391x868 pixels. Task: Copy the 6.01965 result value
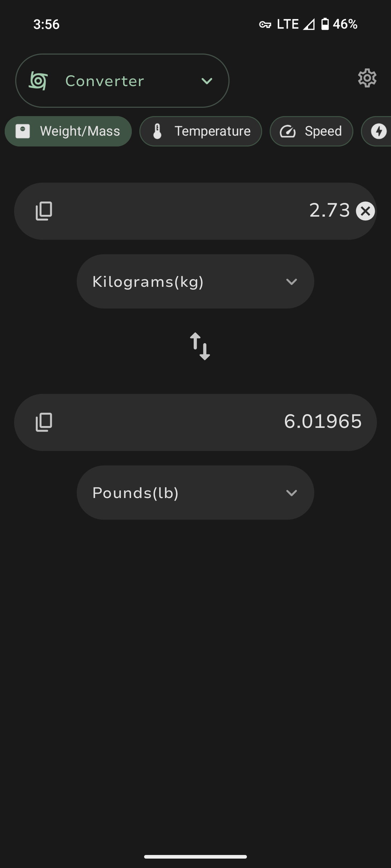click(x=44, y=422)
